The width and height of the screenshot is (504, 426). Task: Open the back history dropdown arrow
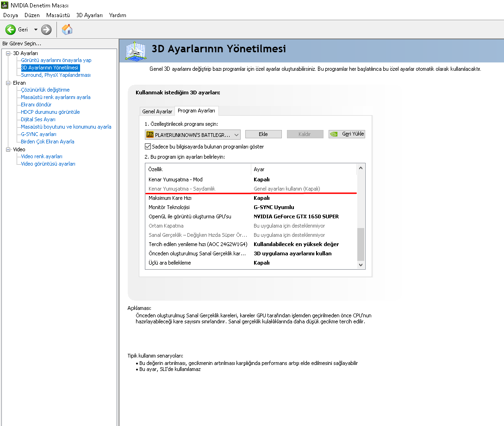point(36,30)
